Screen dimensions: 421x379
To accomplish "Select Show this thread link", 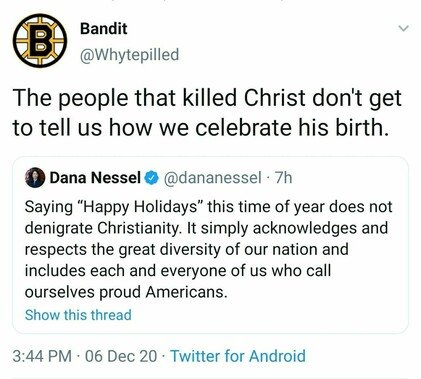I will pos(78,315).
